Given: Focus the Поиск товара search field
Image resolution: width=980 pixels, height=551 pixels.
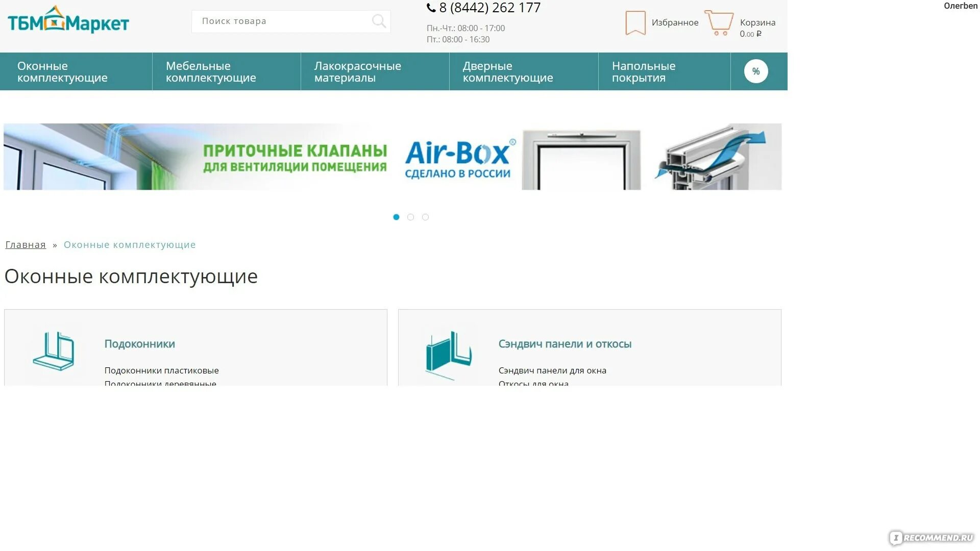Looking at the screenshot, I should [x=291, y=21].
